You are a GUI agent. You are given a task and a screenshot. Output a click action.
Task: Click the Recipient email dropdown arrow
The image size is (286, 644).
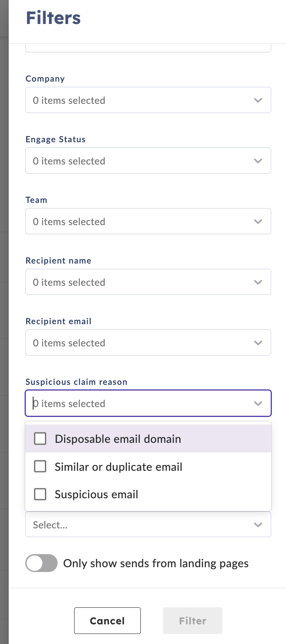coord(258,343)
